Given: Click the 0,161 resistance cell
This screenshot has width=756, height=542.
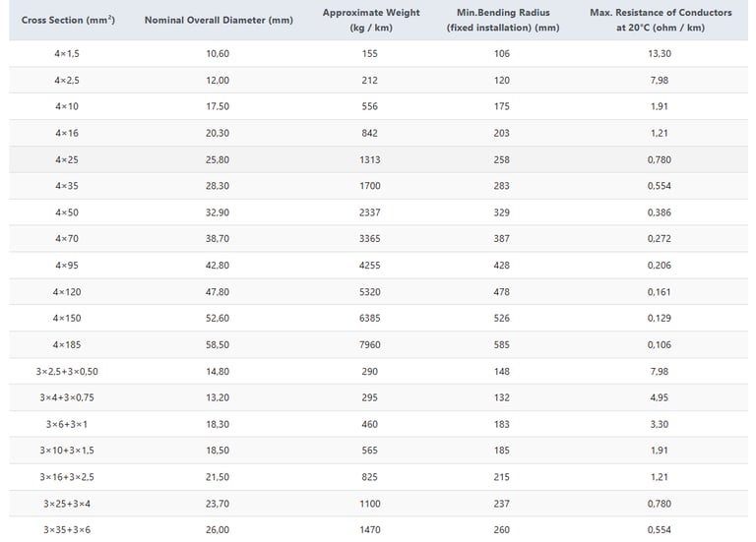Looking at the screenshot, I should (x=660, y=291).
